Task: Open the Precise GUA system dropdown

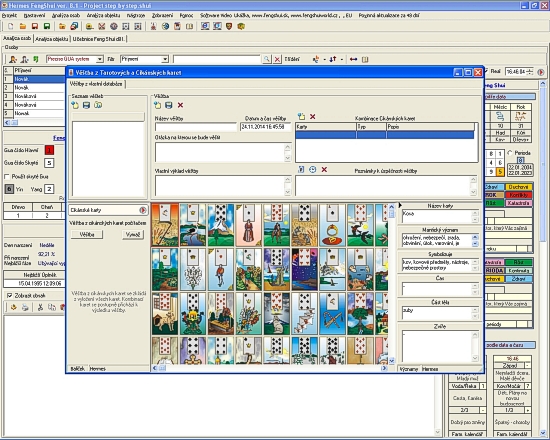Action: (x=100, y=59)
